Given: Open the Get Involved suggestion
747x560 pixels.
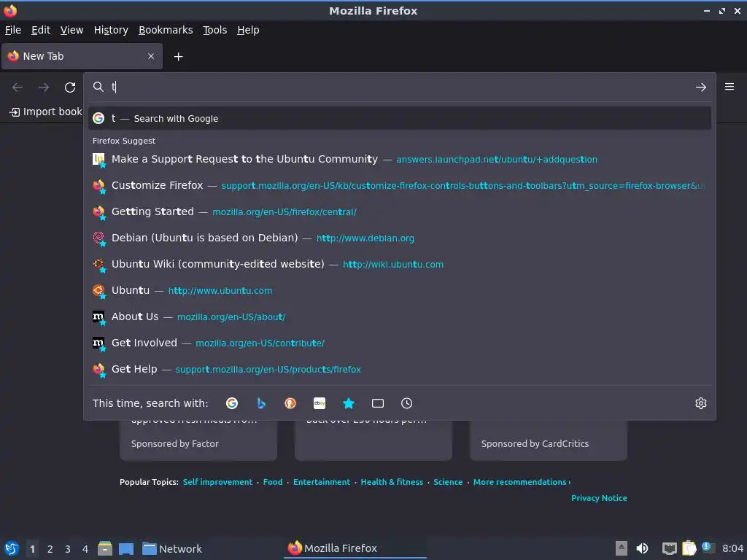Looking at the screenshot, I should pyautogui.click(x=400, y=343).
